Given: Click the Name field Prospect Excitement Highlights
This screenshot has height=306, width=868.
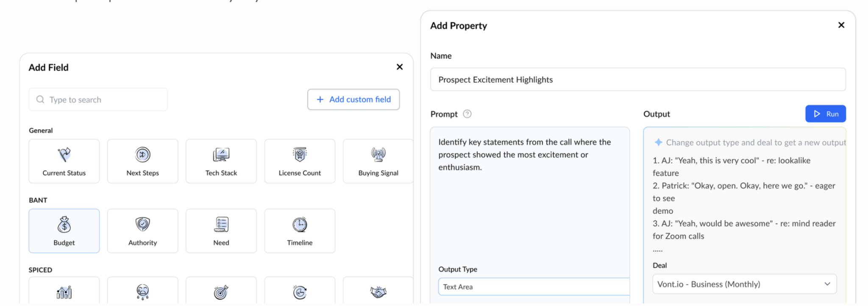Looking at the screenshot, I should pos(638,80).
